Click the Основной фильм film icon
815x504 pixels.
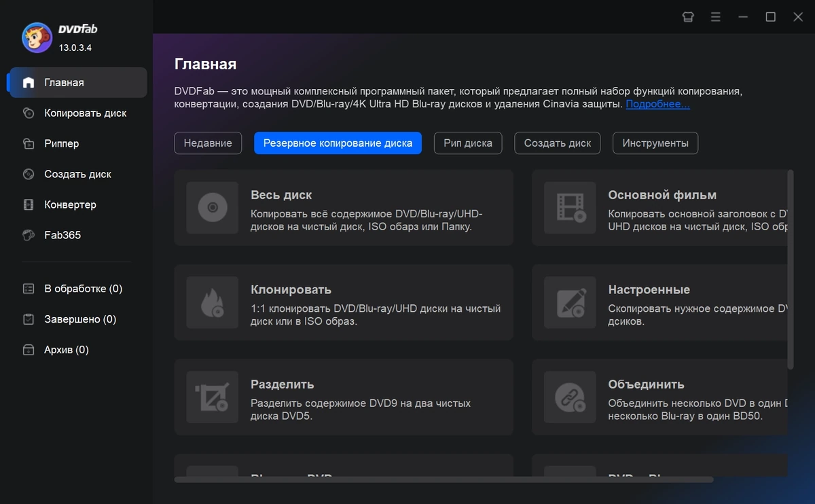[570, 208]
